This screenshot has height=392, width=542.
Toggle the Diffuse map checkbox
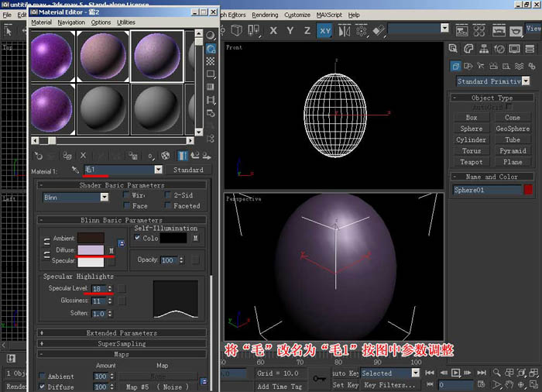42,387
